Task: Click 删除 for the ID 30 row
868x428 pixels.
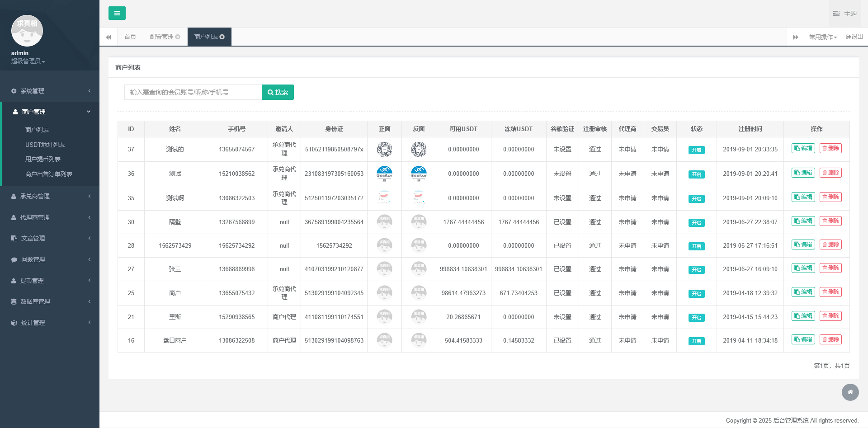Action: (830, 221)
